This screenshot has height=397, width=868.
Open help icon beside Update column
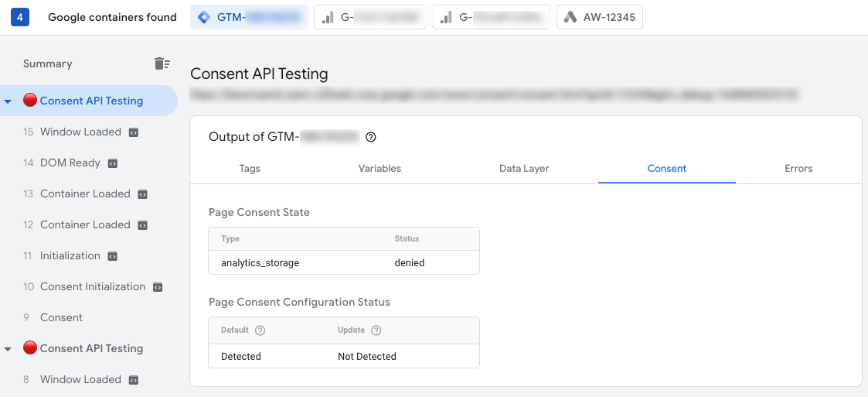[376, 330]
